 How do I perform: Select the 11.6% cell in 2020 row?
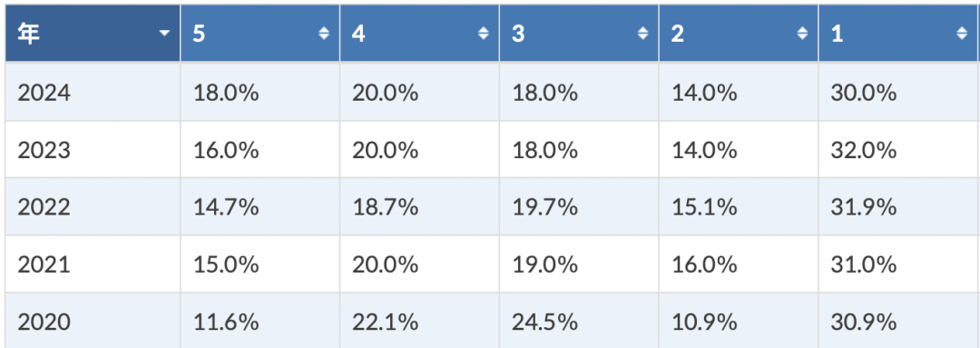point(260,321)
